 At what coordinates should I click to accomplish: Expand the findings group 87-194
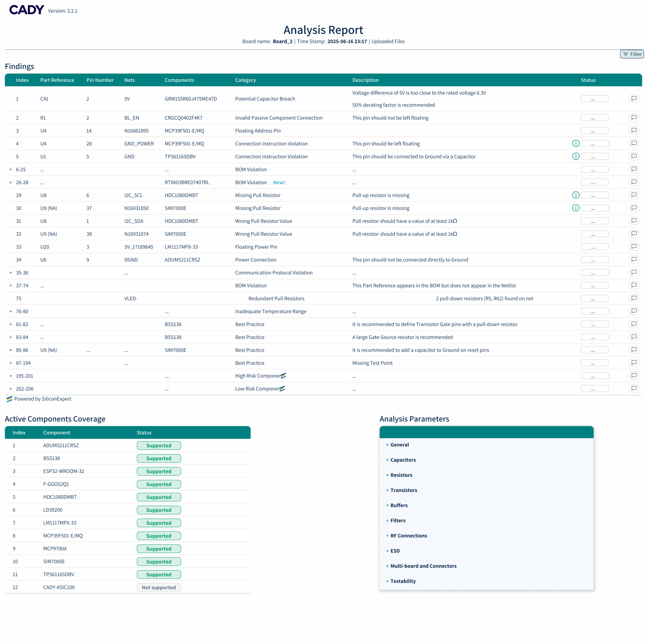tap(11, 363)
